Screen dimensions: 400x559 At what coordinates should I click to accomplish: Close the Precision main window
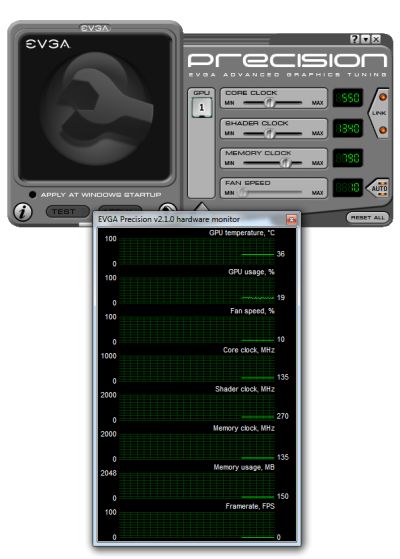pyautogui.click(x=376, y=39)
